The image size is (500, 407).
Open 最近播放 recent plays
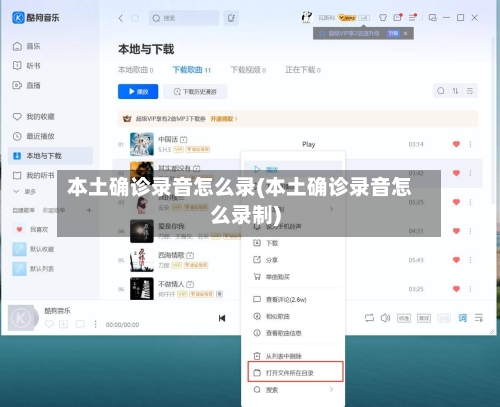coord(33,136)
